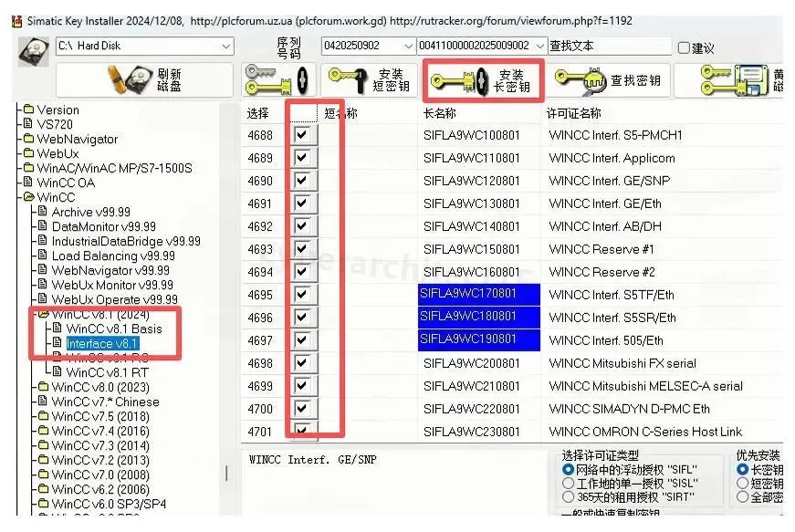Click the 选择 column header
The image size is (795, 532).
point(257,113)
